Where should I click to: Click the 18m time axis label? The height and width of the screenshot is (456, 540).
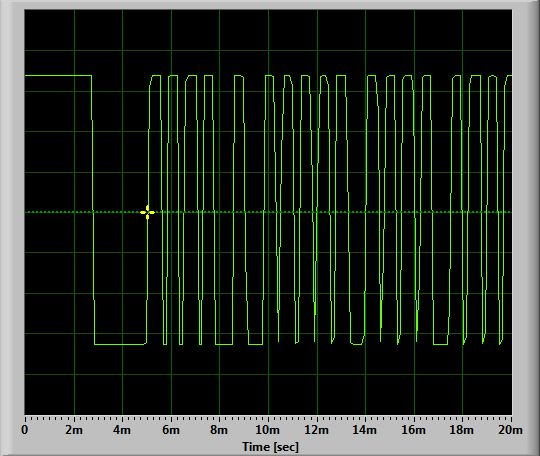462,430
